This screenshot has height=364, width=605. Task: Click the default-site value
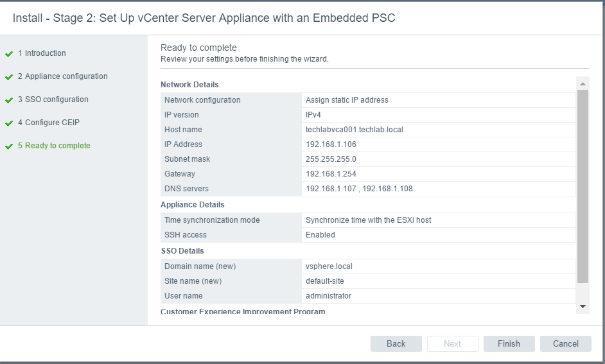(324, 281)
